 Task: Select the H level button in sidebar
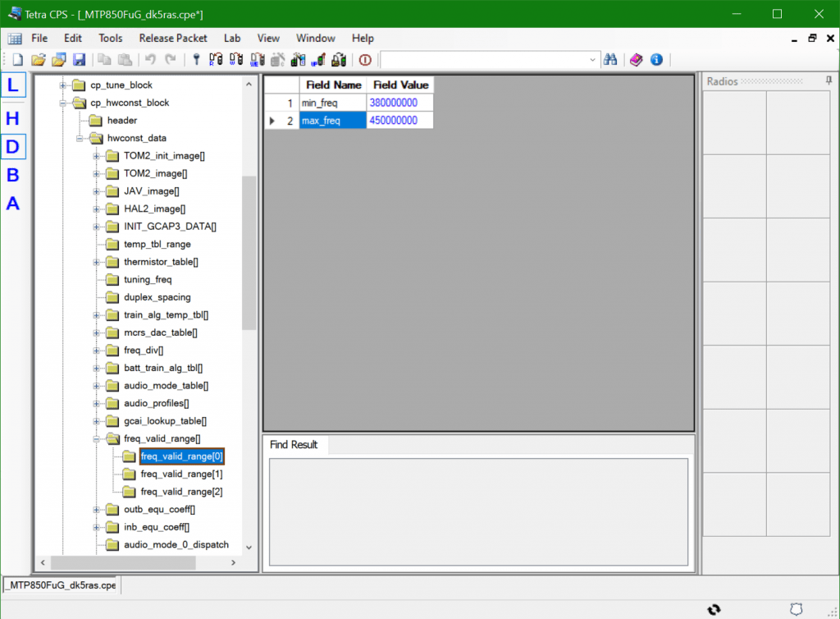click(x=13, y=119)
